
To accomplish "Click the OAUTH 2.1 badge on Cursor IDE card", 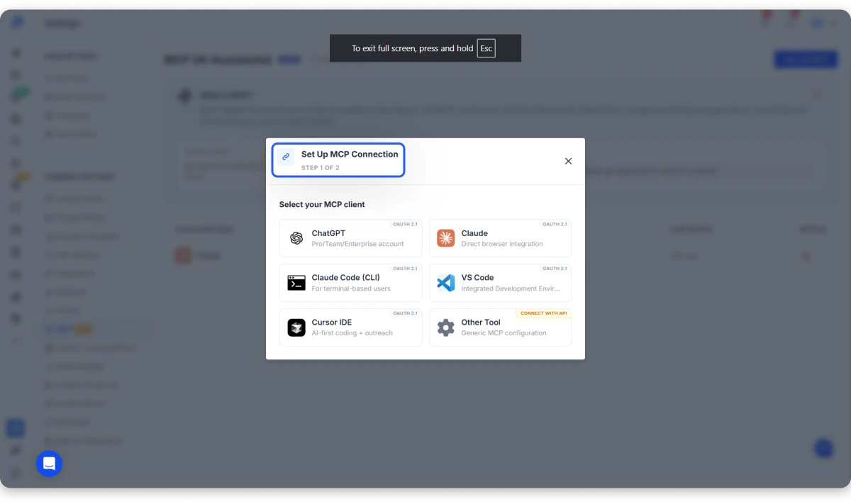I will 406,313.
